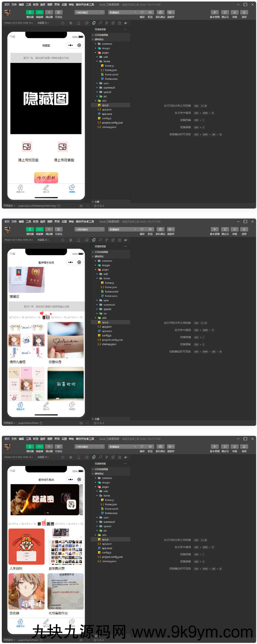
Task: Toggle 模拟器 panel in the top window
Action: point(30,13)
